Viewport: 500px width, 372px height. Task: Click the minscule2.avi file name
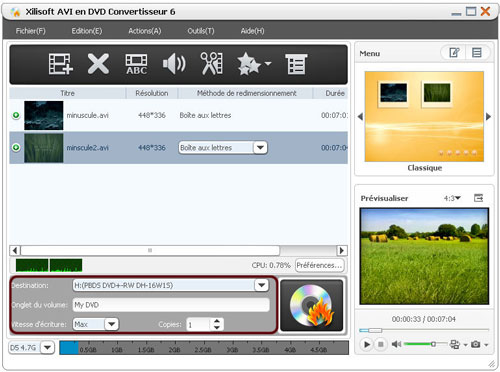coord(87,148)
